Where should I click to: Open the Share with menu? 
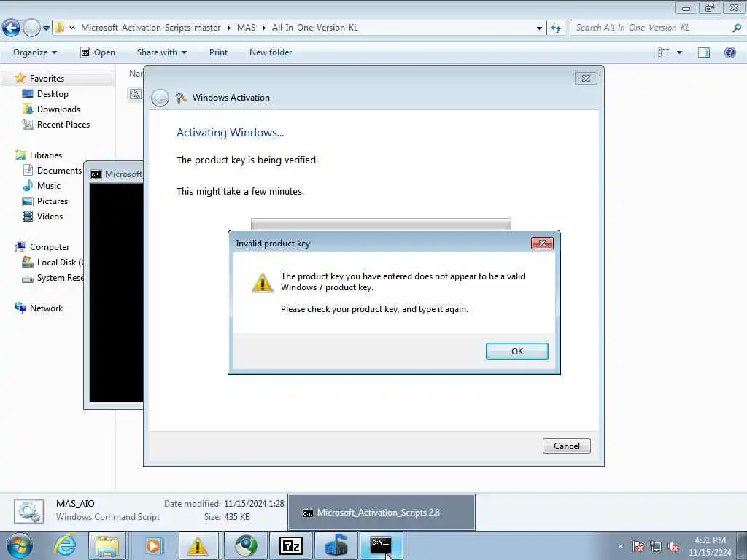coord(161,52)
